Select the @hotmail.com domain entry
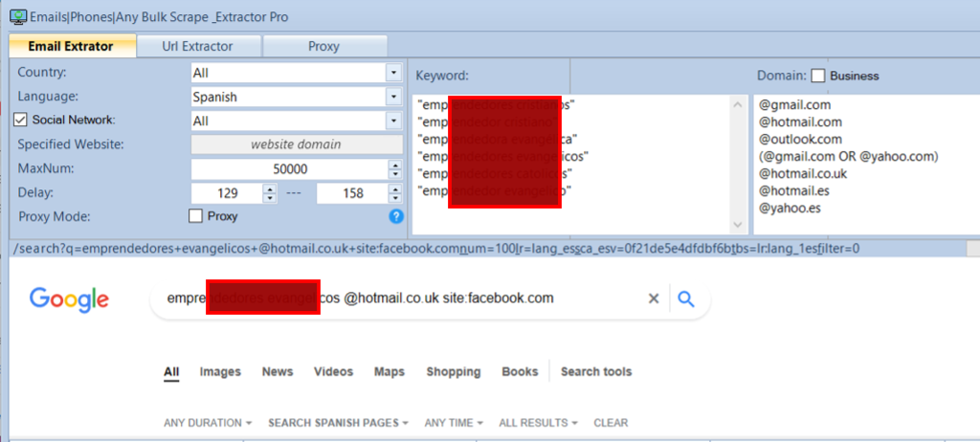This screenshot has height=442, width=980. [800, 122]
